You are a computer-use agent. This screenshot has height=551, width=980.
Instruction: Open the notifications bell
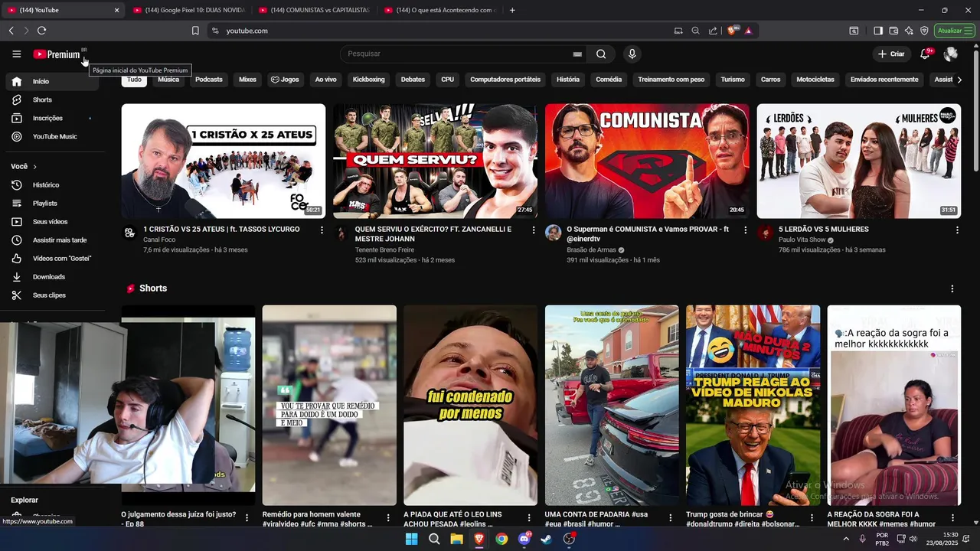coord(926,54)
